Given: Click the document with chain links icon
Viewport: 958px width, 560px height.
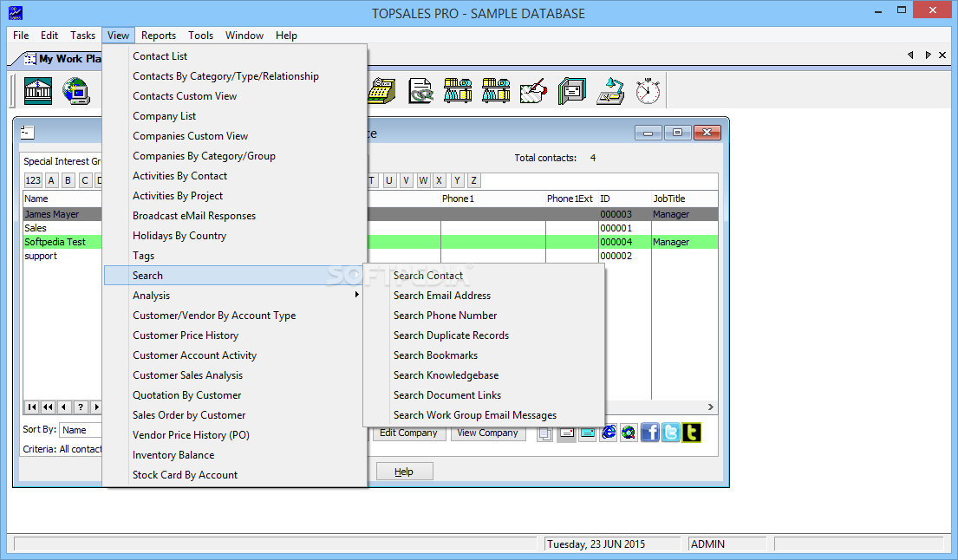Looking at the screenshot, I should click(x=420, y=91).
